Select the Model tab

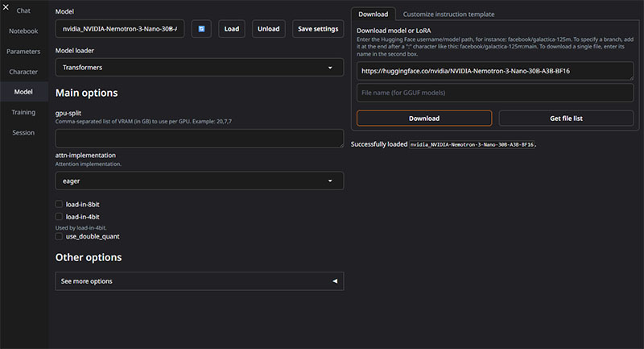coord(23,92)
